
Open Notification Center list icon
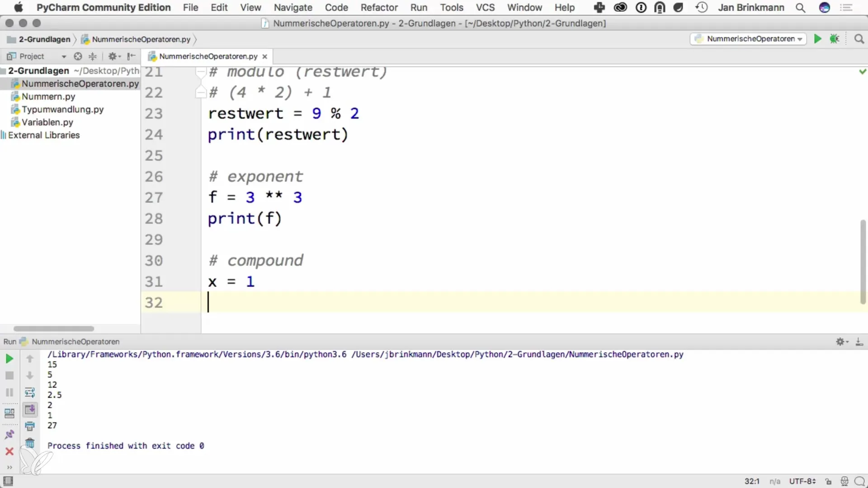coord(846,8)
